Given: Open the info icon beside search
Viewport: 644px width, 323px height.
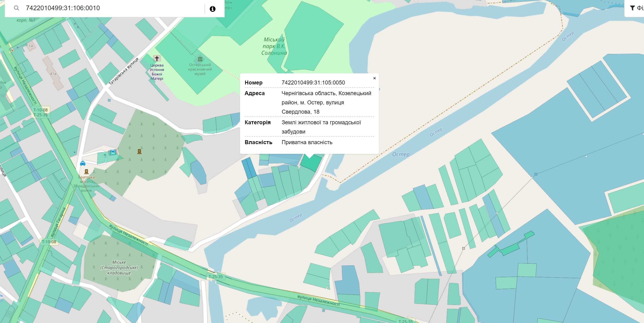Looking at the screenshot, I should click(212, 9).
